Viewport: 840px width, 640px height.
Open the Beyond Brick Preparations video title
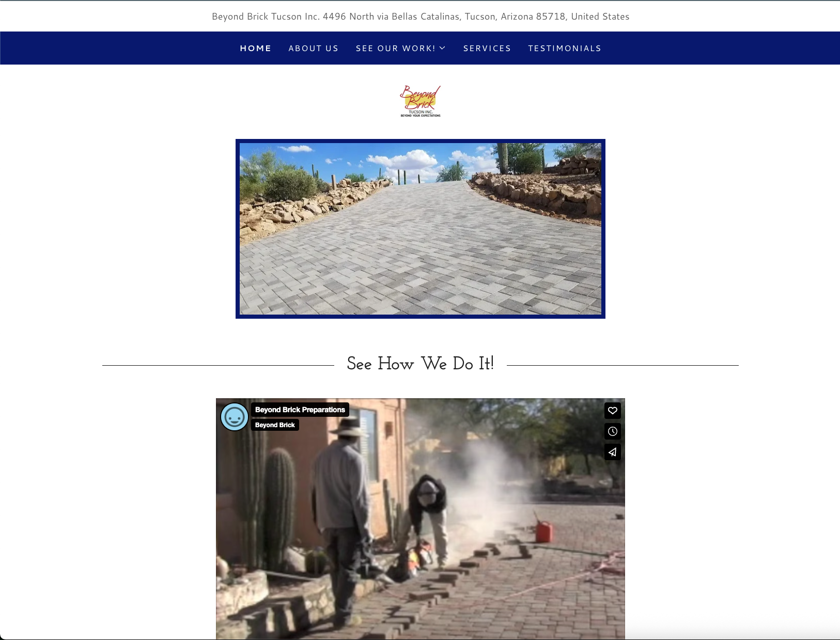click(300, 410)
